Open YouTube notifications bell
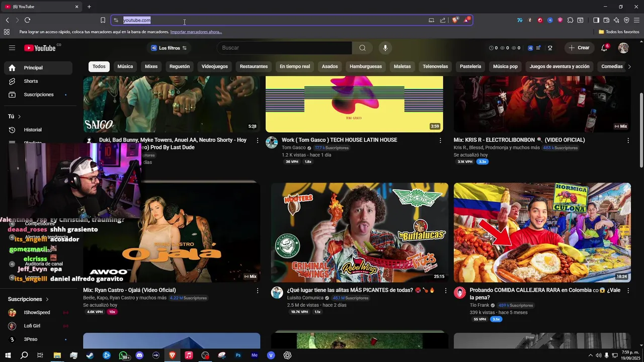644x362 pixels. pos(604,48)
